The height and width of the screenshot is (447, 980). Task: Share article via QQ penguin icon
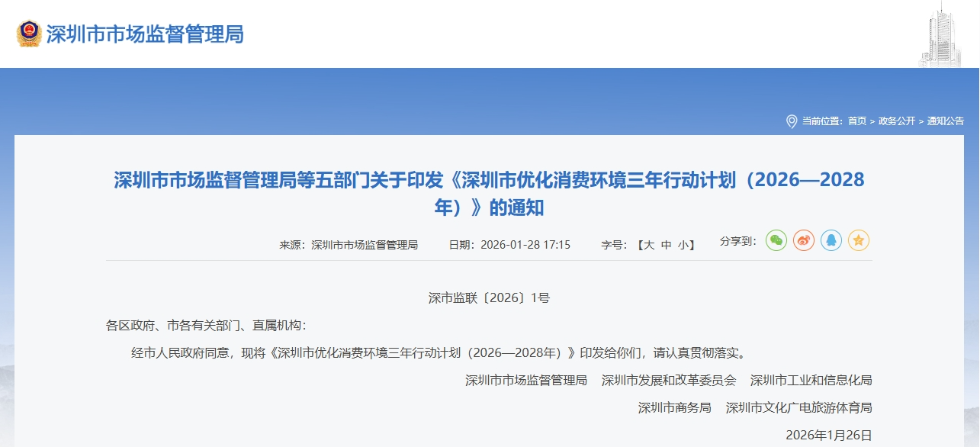[831, 241]
